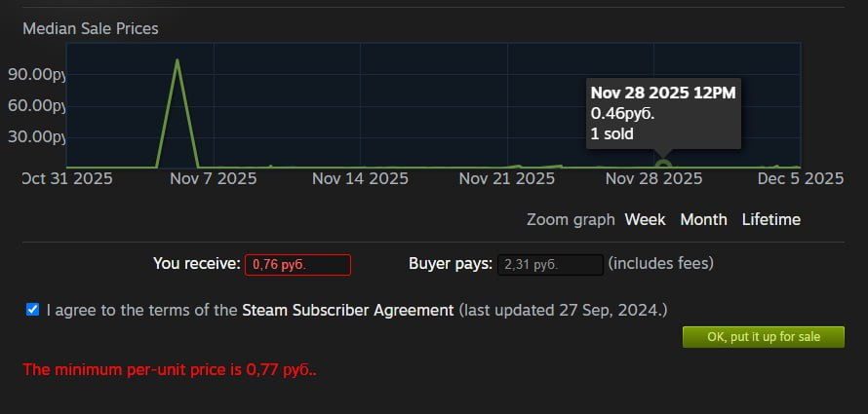Click the 'I agree to the terms' label text
This screenshot has height=414, width=868.
coord(140,310)
